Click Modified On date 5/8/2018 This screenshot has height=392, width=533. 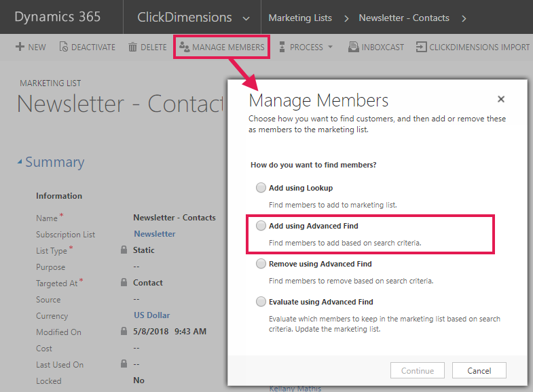(151, 332)
